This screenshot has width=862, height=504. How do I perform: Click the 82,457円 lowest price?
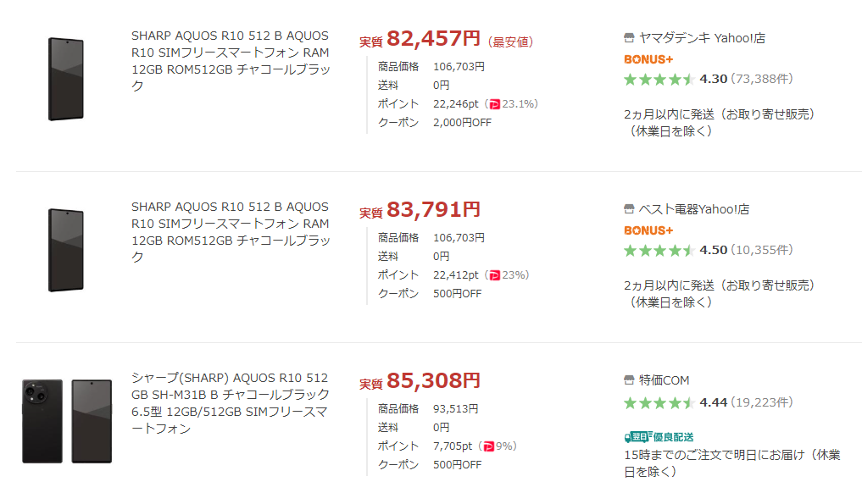click(x=433, y=39)
